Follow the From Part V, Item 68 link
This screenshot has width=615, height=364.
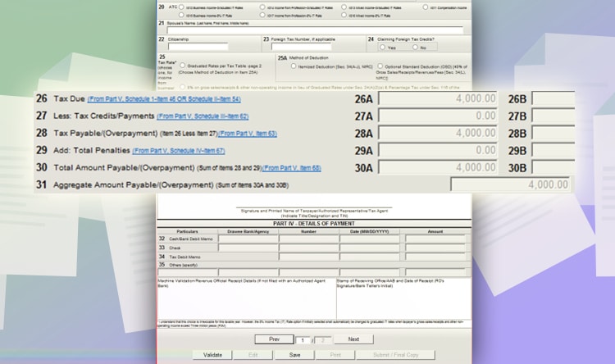point(269,168)
